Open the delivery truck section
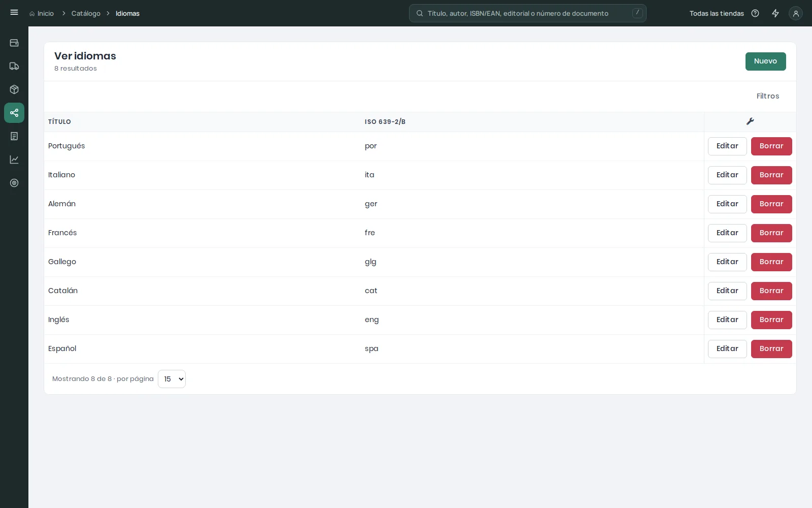 coord(14,66)
